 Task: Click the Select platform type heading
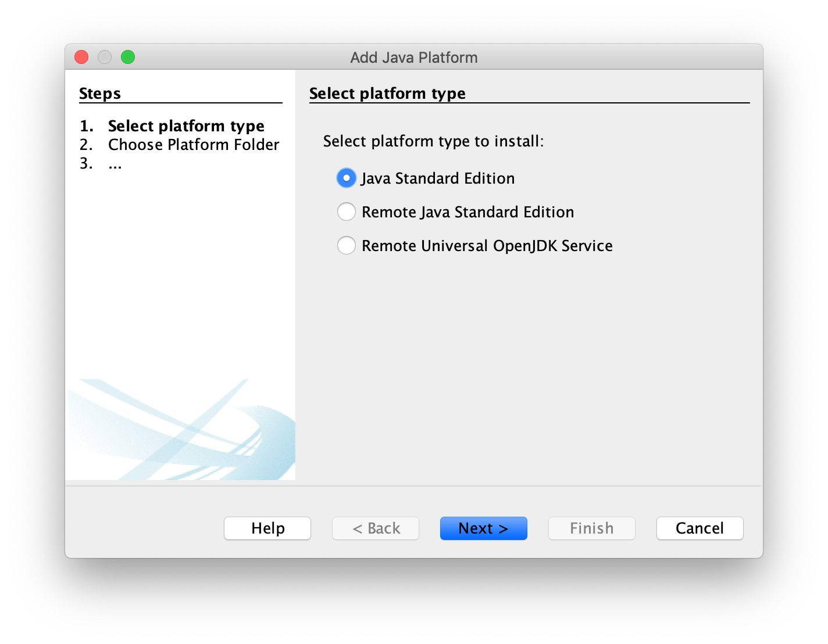tap(387, 93)
